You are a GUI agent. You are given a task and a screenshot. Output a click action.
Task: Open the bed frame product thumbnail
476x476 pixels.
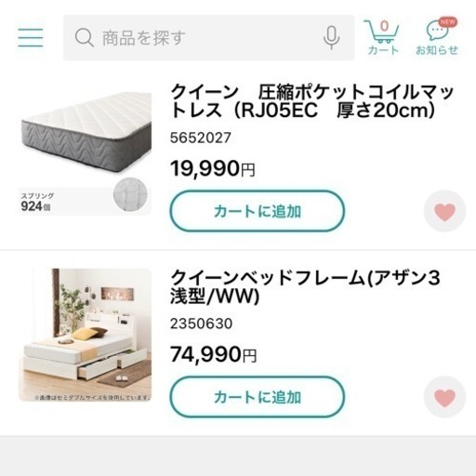(85, 335)
